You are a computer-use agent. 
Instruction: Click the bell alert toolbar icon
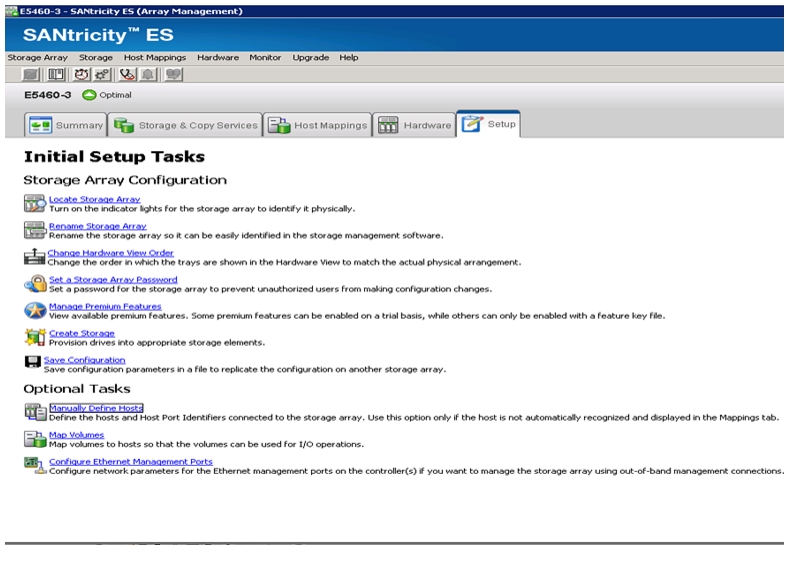tap(148, 75)
